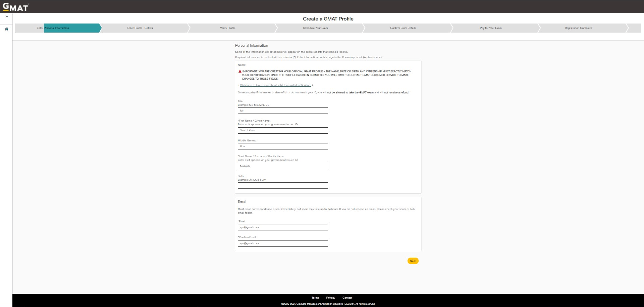
Task: Focus the Last Name field with Mukashi
Action: 283,166
